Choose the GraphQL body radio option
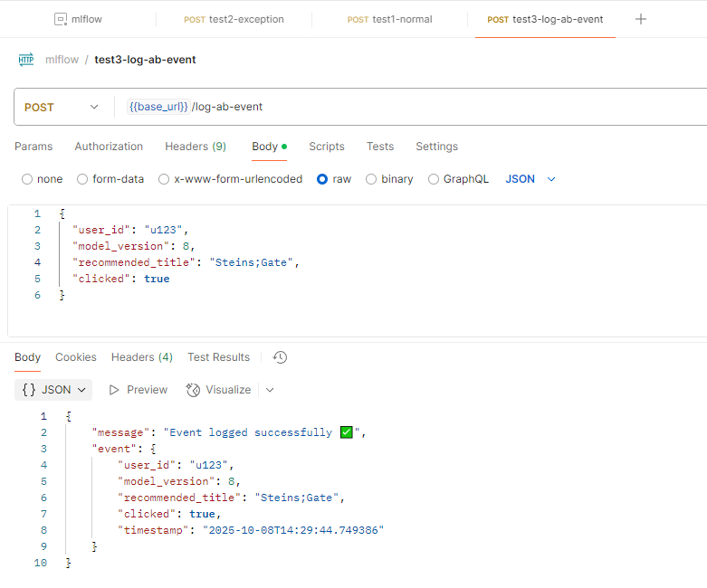 434,179
